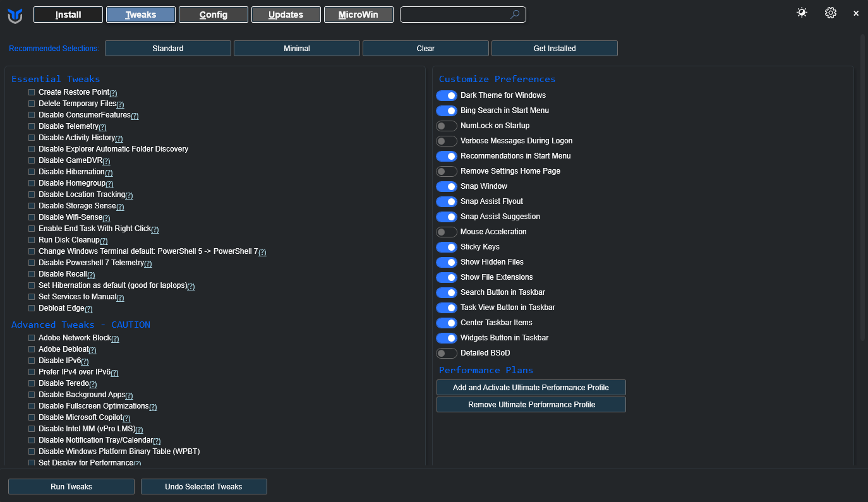Turn off Dark Theme for Windows toggle
The height and width of the screenshot is (502, 868).
tap(447, 95)
